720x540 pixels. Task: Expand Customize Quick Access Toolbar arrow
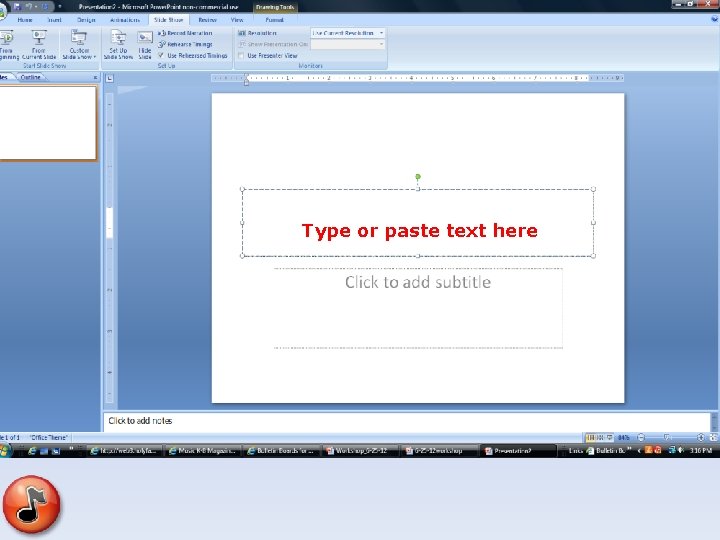coord(60,6)
